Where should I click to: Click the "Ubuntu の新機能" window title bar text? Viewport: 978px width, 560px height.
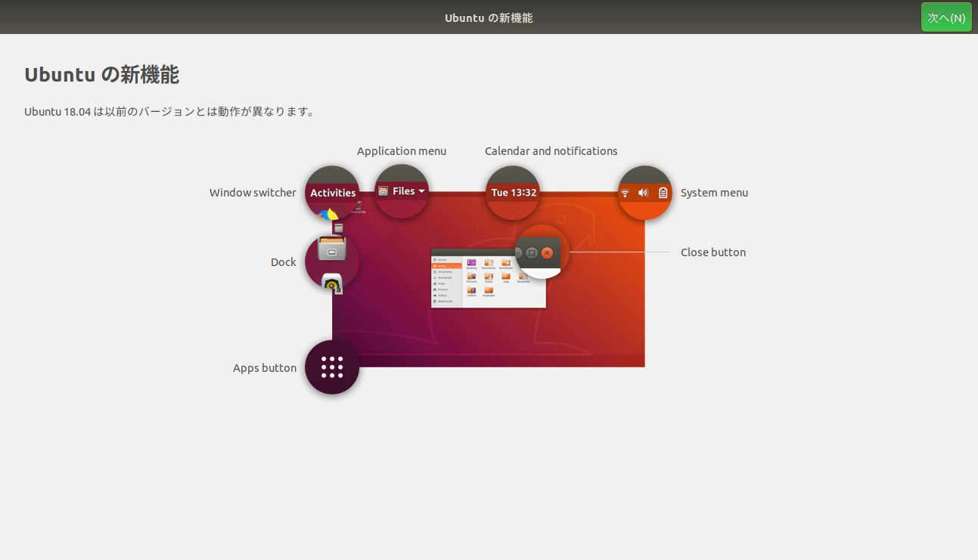489,17
